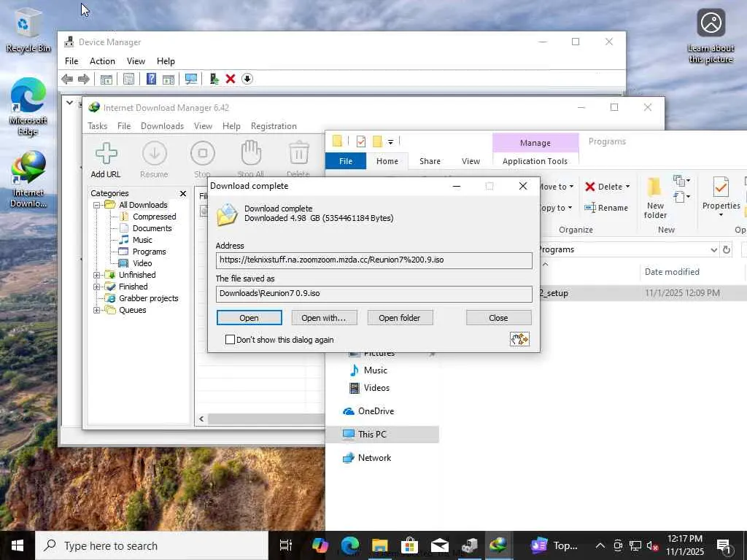Select Videos in Explorer navigation pane
The width and height of the screenshot is (747, 560).
pyautogui.click(x=376, y=388)
